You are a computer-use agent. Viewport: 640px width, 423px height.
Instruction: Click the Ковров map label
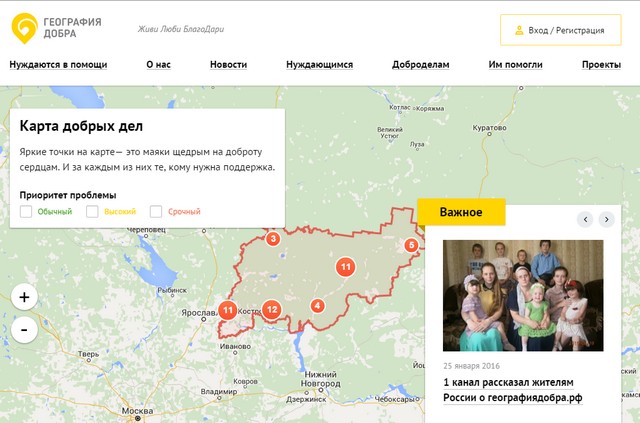[245, 381]
